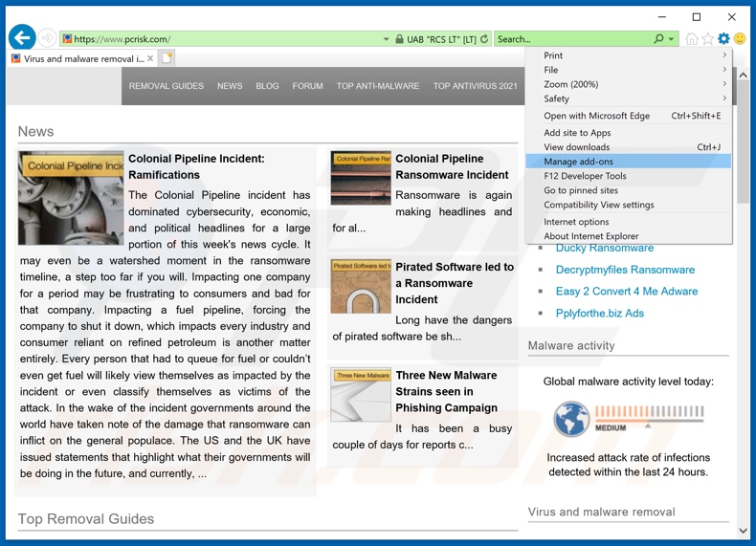Switch to the Virus and malware removal tab

click(x=83, y=58)
